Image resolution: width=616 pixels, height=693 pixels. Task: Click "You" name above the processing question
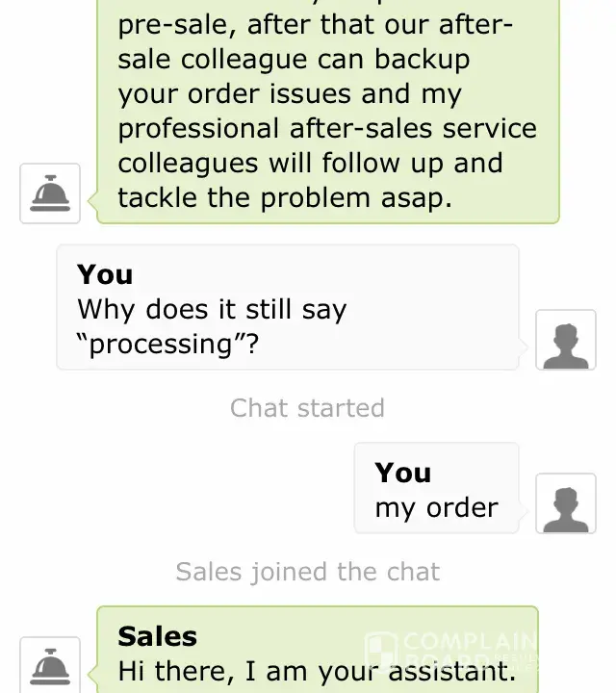(105, 274)
